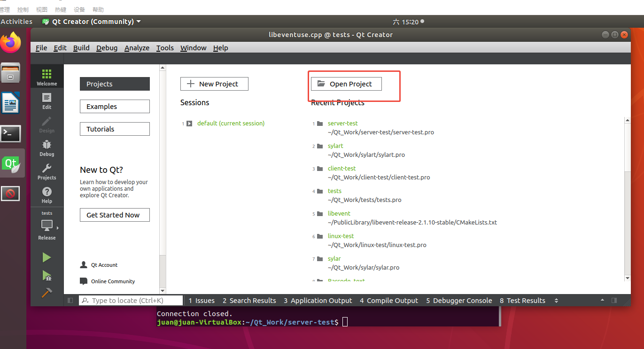This screenshot has width=644, height=349.
Task: Start debugging with run-bug icon
Action: coord(47,275)
